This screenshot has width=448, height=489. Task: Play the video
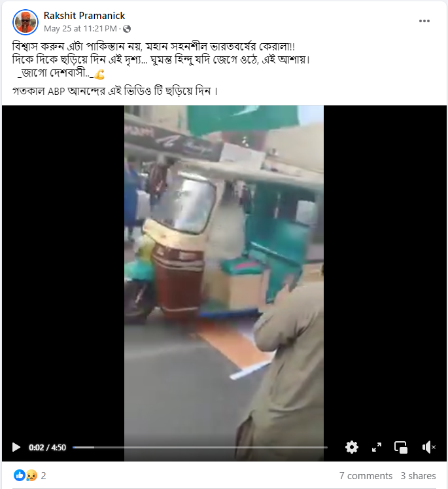point(16,447)
